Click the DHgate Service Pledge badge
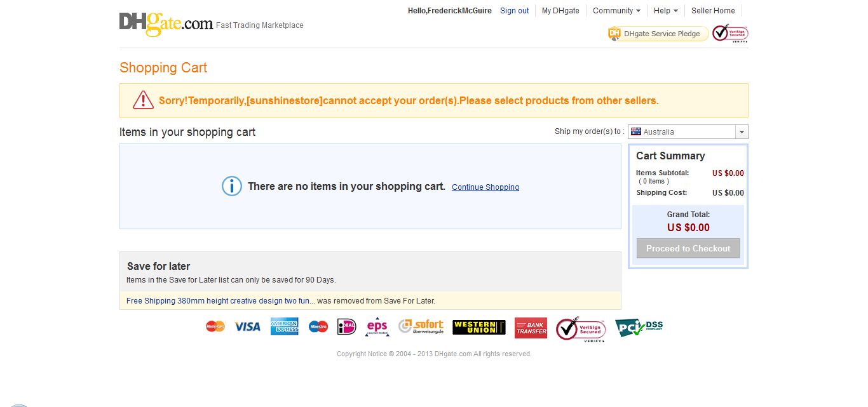Viewport: 868px width, 407px height. click(x=658, y=34)
